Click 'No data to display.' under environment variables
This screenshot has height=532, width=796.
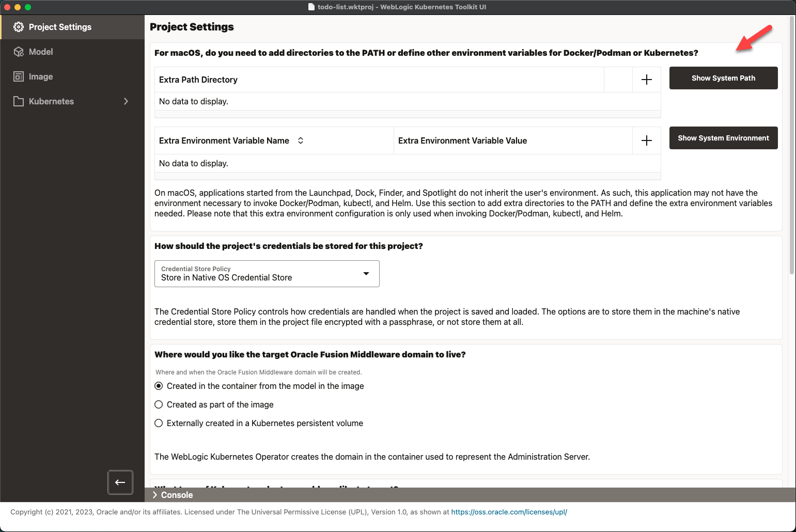click(x=194, y=163)
